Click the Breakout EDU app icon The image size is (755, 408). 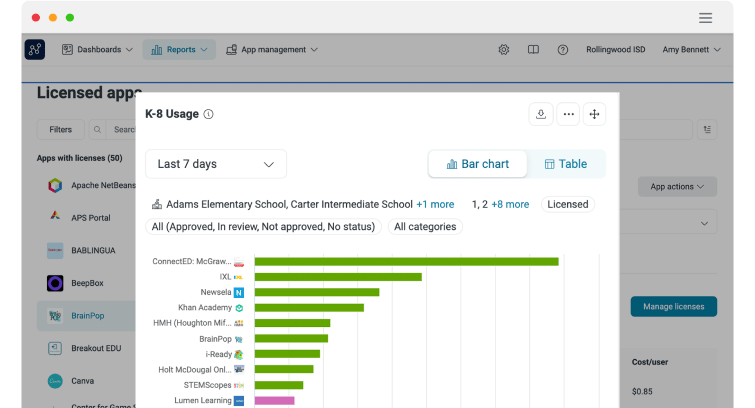point(55,348)
